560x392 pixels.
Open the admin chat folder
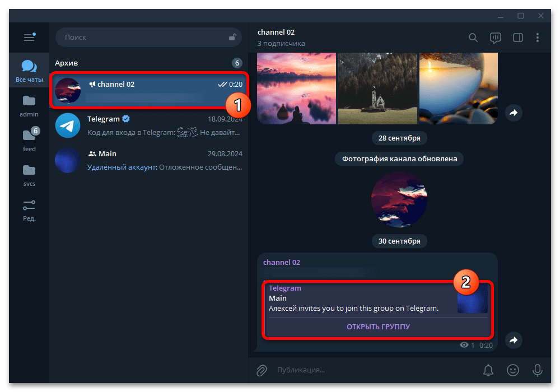pyautogui.click(x=29, y=106)
